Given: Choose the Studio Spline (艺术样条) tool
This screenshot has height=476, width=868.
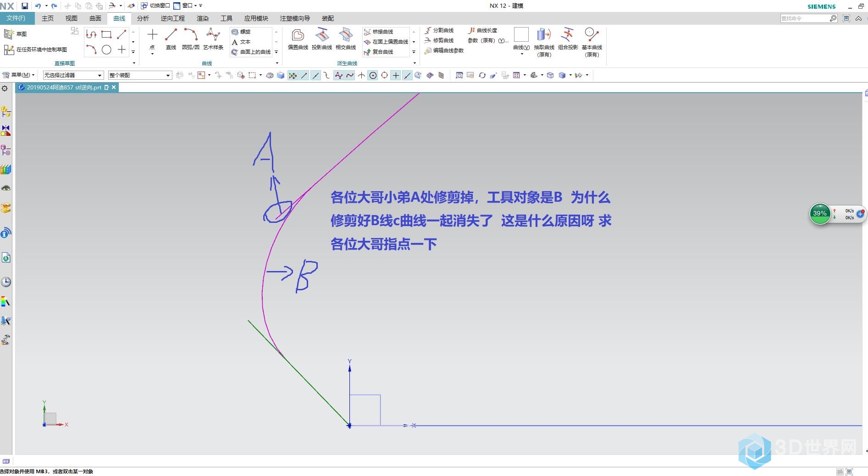Looking at the screenshot, I should tap(213, 39).
